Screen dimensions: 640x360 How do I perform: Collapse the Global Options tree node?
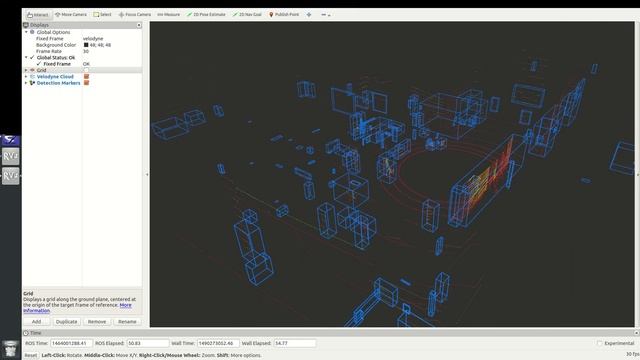click(26, 32)
